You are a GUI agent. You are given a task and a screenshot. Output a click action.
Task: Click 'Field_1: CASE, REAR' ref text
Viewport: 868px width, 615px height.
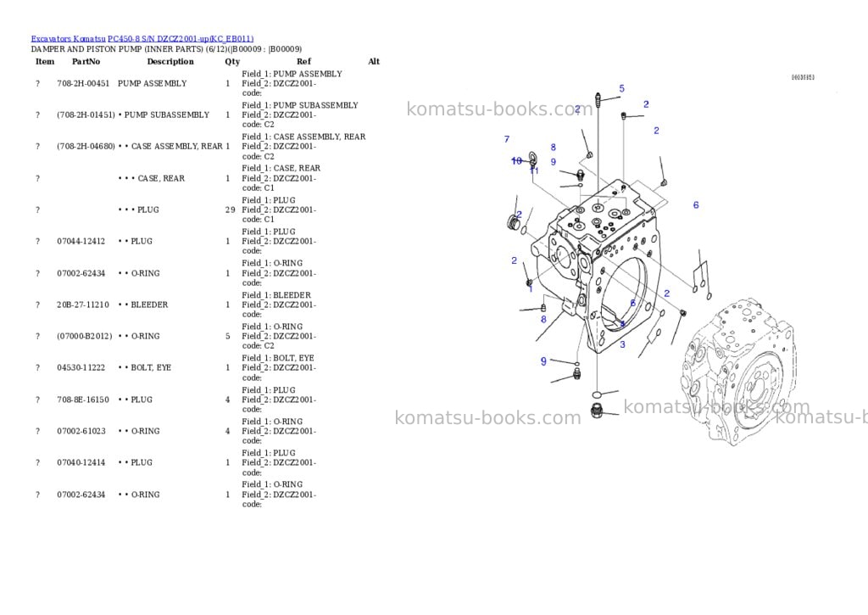pos(281,169)
